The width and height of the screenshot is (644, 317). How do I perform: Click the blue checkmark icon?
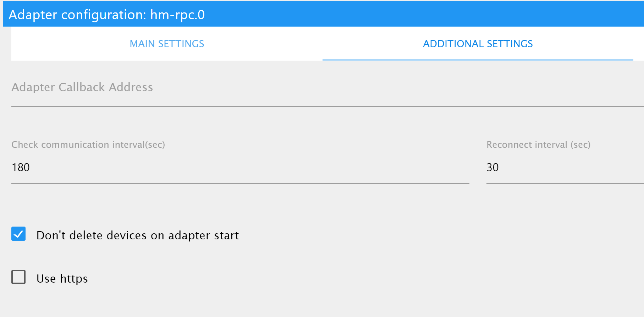[18, 234]
